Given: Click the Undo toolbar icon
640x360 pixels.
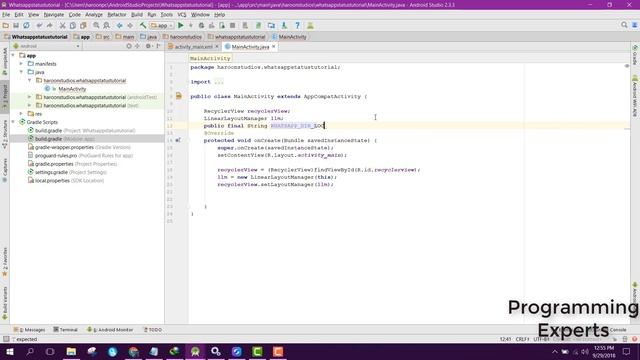Looking at the screenshot, I should point(39,25).
